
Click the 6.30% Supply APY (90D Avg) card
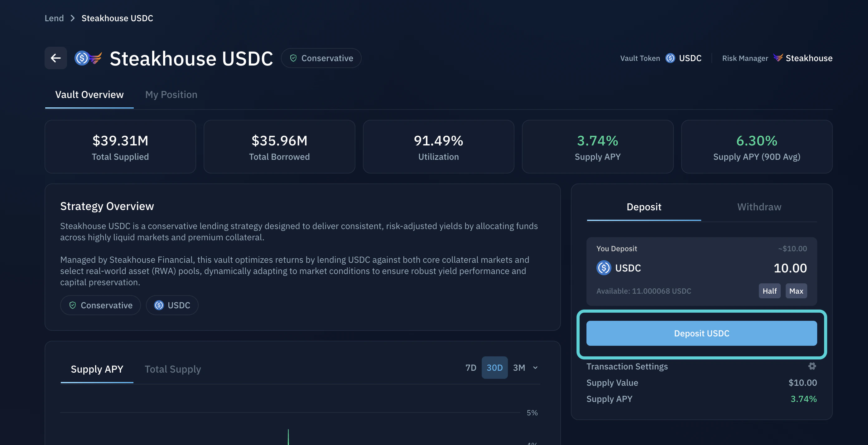click(x=756, y=147)
